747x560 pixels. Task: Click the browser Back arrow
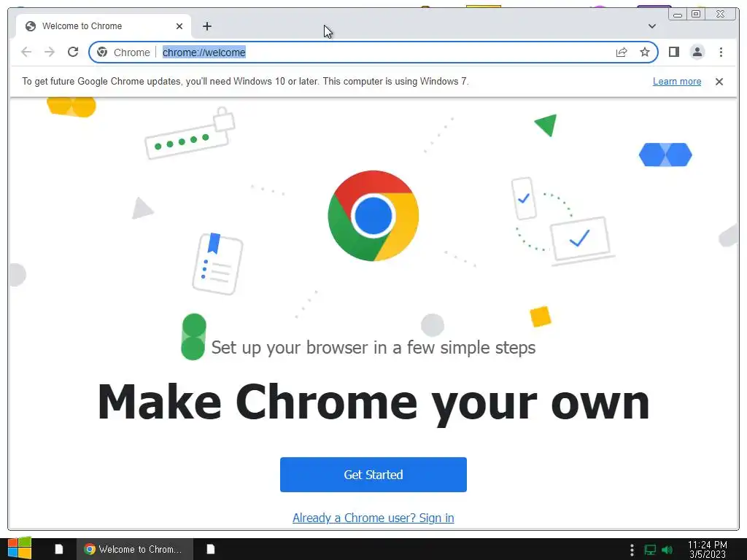click(26, 52)
